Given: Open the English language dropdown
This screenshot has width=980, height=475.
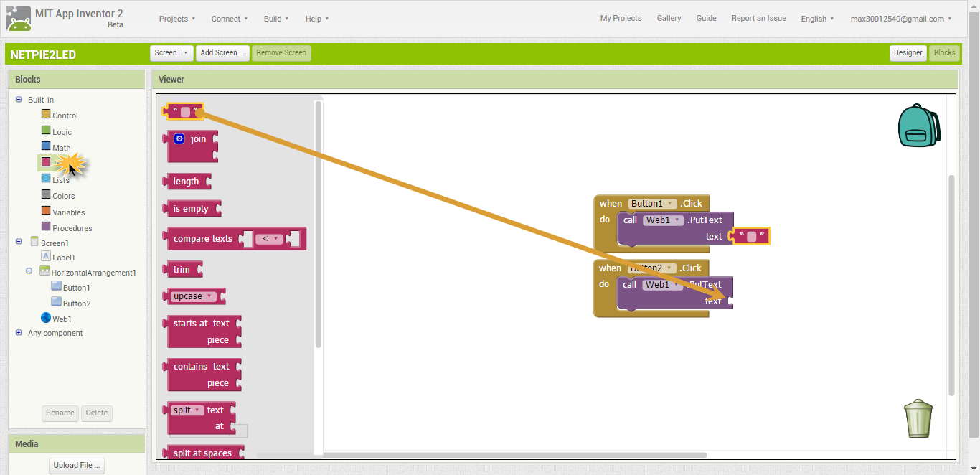Looking at the screenshot, I should pos(817,19).
